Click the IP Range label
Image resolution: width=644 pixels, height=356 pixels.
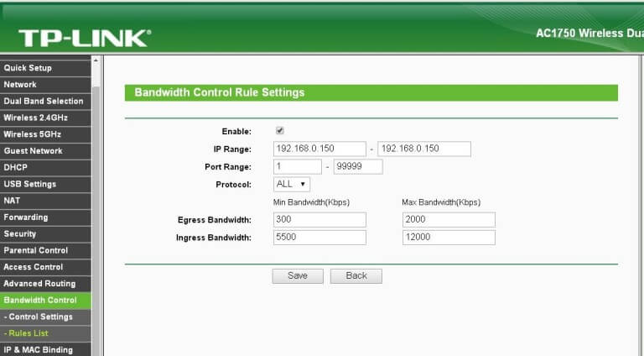point(232,149)
